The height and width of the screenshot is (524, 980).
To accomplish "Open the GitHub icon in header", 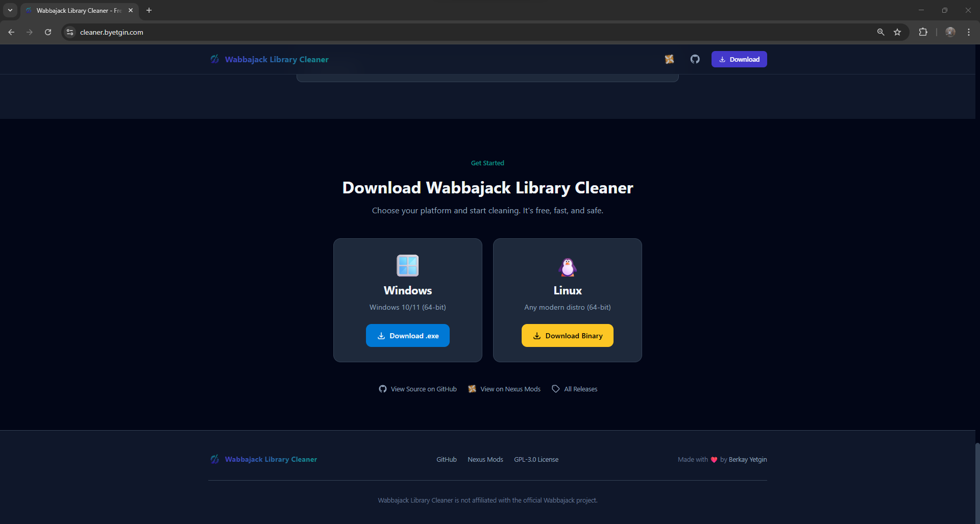I will click(695, 59).
